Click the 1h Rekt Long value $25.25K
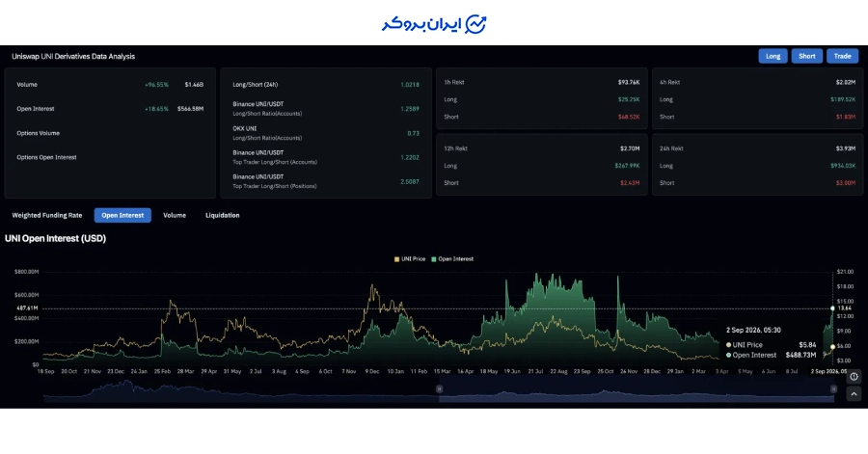Viewport: 868px width, 454px height. coord(629,99)
